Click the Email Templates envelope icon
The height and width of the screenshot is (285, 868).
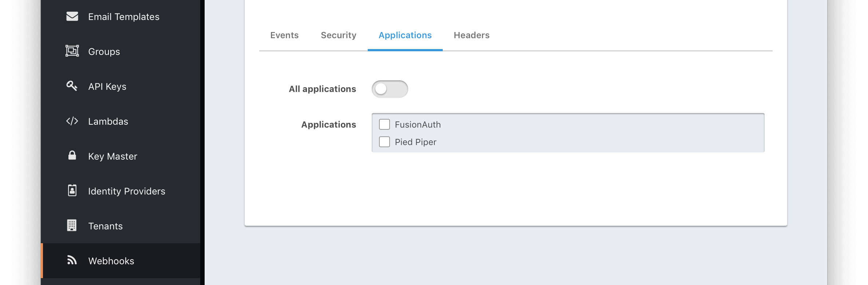[72, 16]
